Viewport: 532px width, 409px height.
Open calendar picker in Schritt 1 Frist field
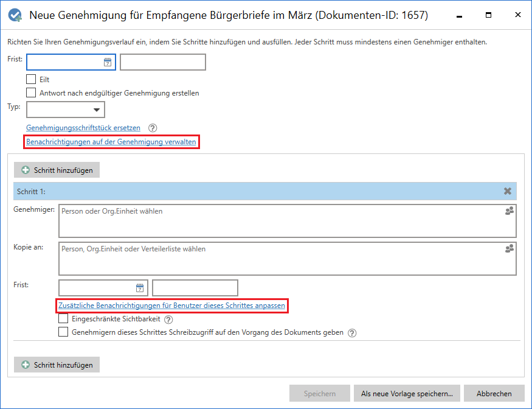coord(140,288)
